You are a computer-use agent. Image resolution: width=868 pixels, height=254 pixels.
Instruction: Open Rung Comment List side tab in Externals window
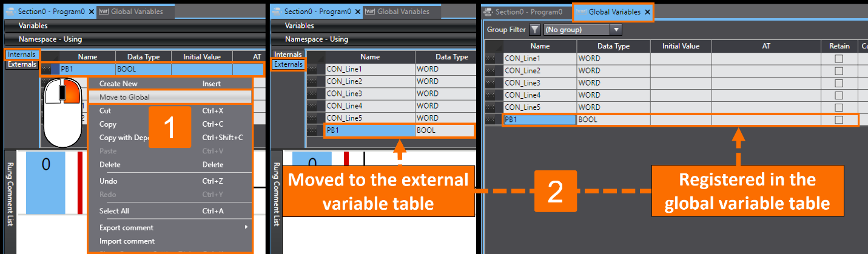click(276, 194)
